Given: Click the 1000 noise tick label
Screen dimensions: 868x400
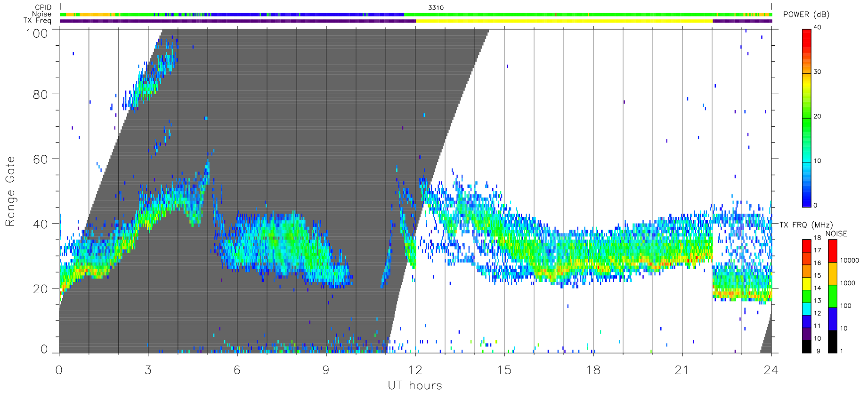Looking at the screenshot, I should point(848,283).
